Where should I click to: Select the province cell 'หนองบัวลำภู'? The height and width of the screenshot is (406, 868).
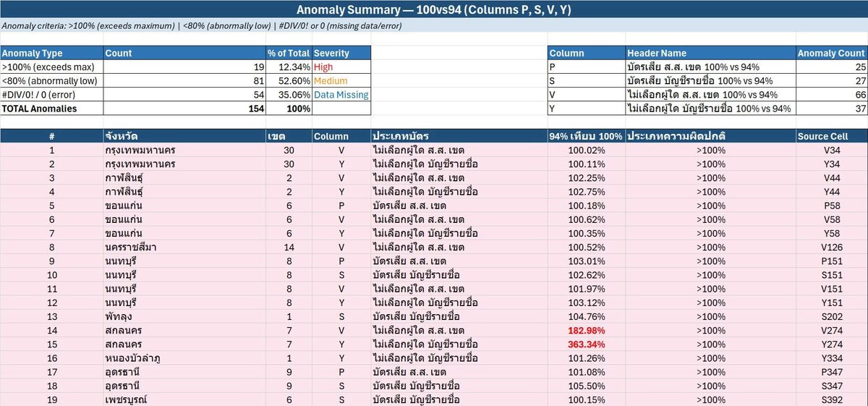[x=185, y=358]
